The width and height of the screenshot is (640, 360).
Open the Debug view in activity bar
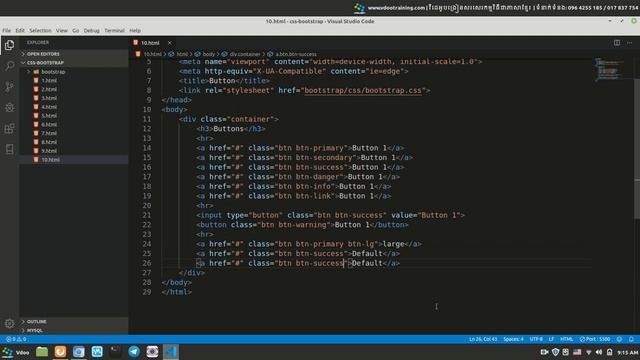click(9, 107)
